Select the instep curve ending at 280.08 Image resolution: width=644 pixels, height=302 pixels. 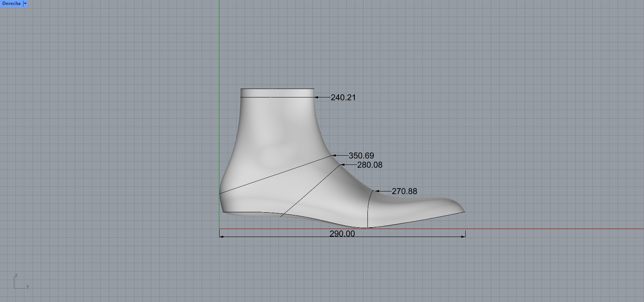(x=312, y=190)
